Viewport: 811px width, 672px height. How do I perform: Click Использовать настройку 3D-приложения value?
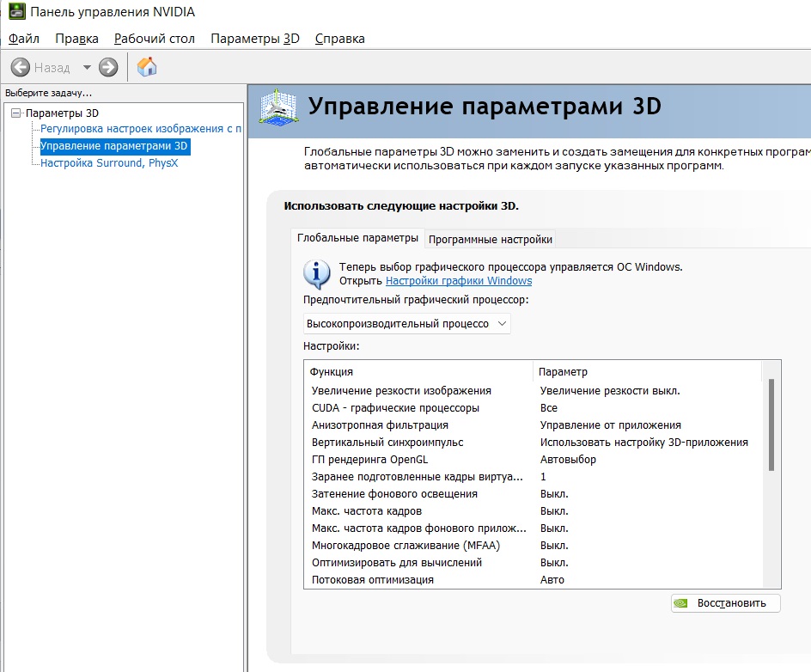click(644, 443)
